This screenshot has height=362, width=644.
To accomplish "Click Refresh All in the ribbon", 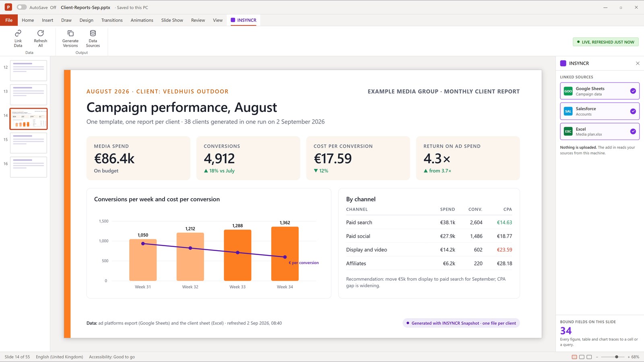I will 40,38.
